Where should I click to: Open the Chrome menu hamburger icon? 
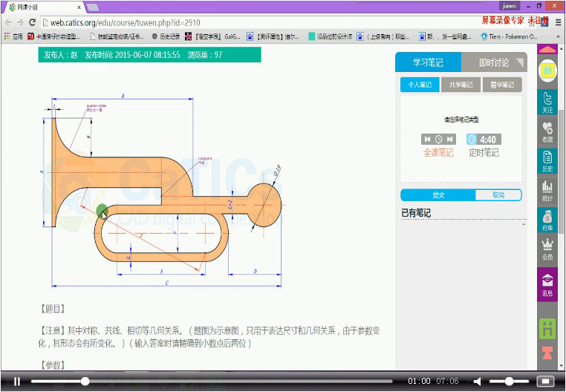(559, 22)
